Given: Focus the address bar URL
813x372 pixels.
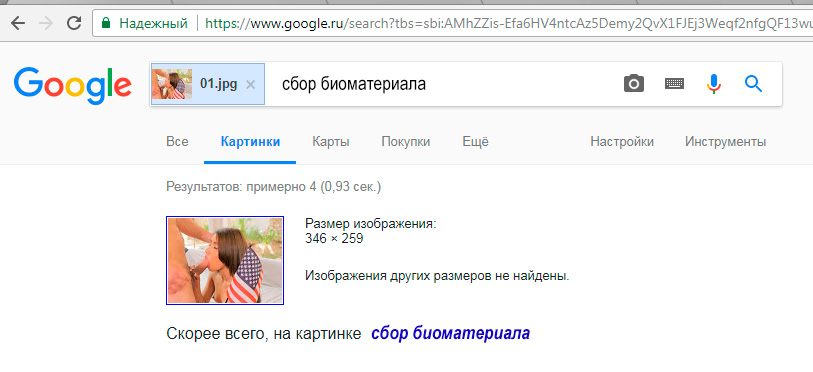Looking at the screenshot, I should point(508,23).
